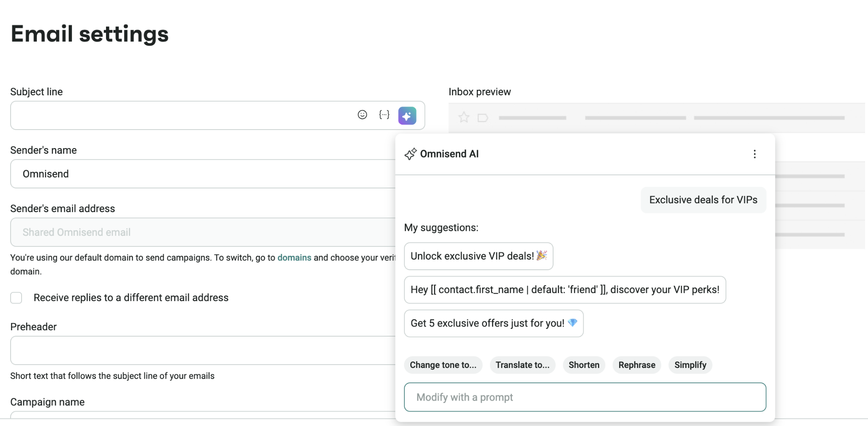Open the Translate to... options
868x426 pixels.
point(523,365)
